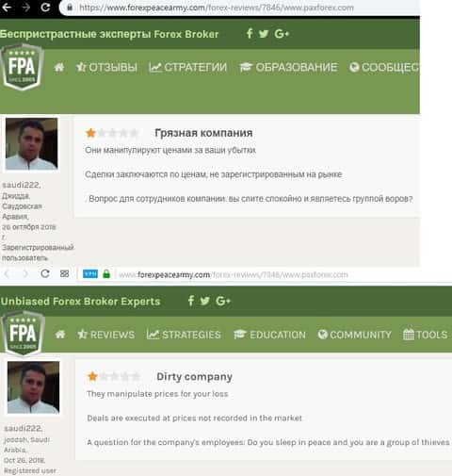The image size is (452, 476).
Task: Click the top browser's address bar URL
Action: pos(217,8)
